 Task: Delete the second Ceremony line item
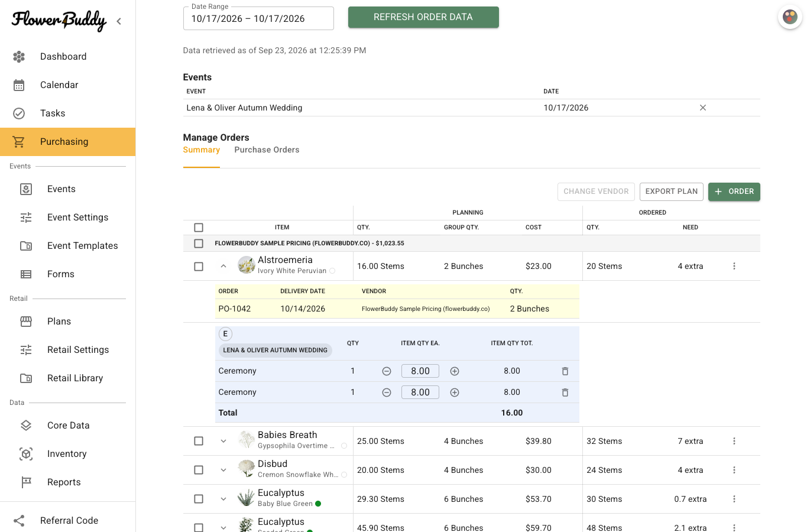[565, 392]
